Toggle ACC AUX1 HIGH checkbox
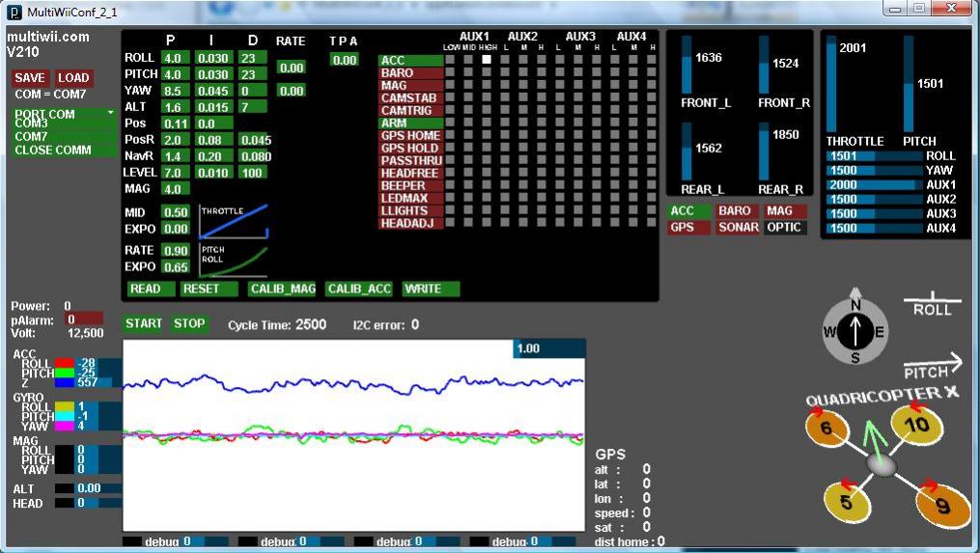 pyautogui.click(x=487, y=60)
